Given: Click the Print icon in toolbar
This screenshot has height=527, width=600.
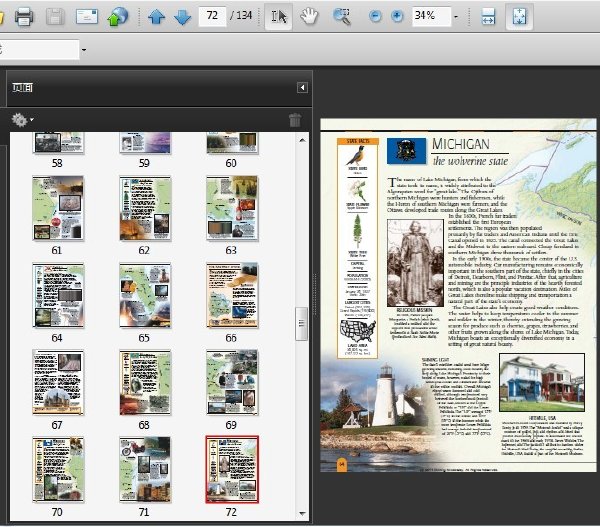Looking at the screenshot, I should (x=24, y=17).
